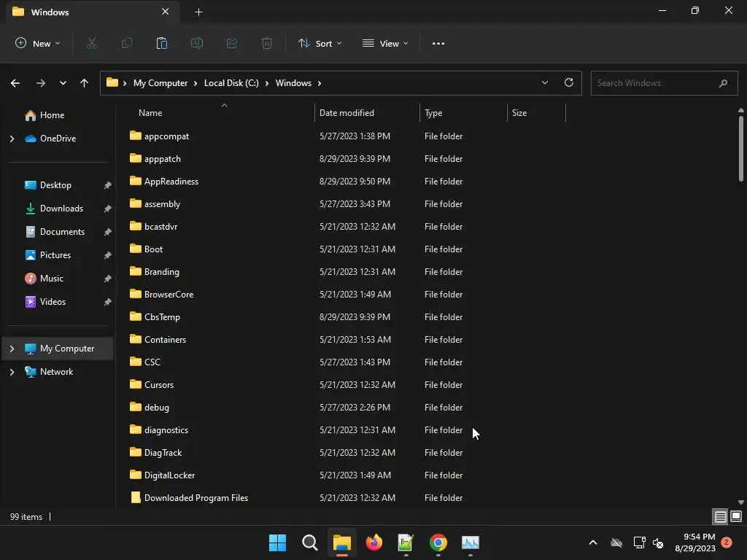The image size is (747, 560).
Task: Select the appcompat folder
Action: coord(166,136)
